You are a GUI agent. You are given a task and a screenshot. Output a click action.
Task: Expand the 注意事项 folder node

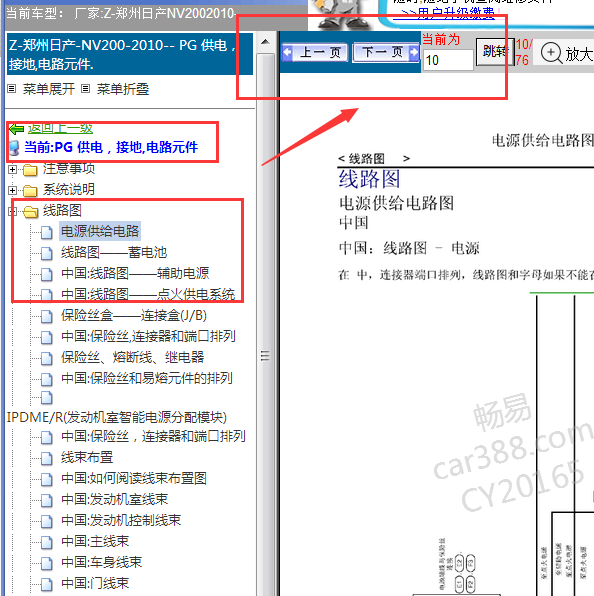(x=12, y=170)
